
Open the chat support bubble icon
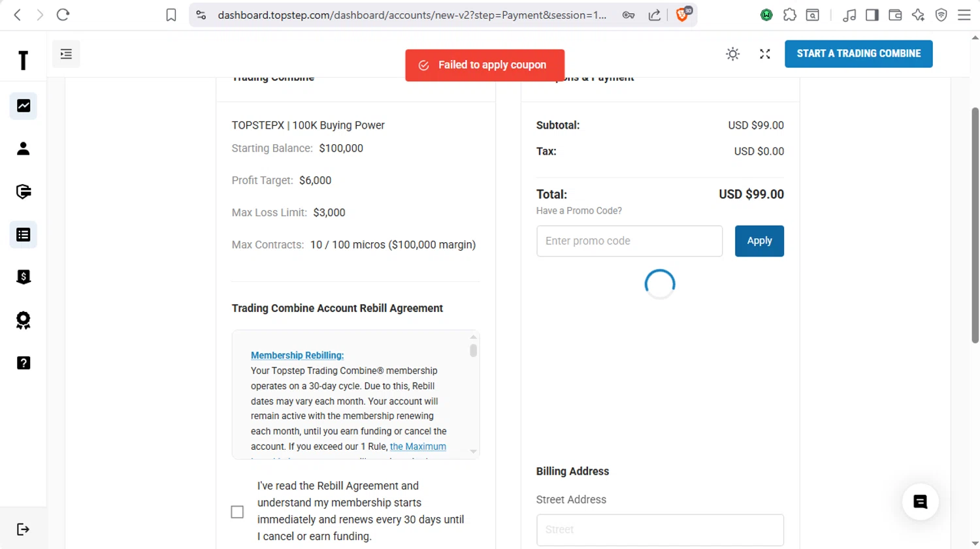click(x=921, y=502)
